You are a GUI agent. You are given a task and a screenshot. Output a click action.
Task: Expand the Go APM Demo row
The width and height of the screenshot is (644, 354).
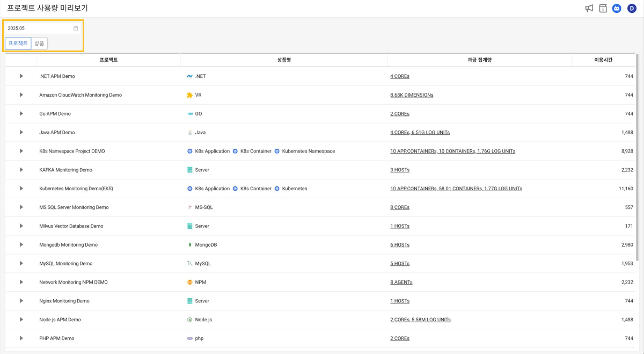pos(21,114)
